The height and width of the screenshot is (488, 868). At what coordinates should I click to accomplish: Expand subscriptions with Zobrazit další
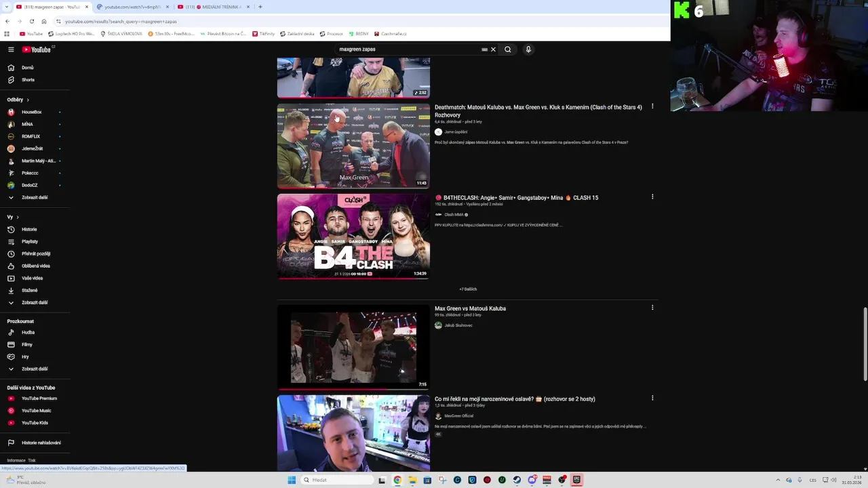[35, 197]
